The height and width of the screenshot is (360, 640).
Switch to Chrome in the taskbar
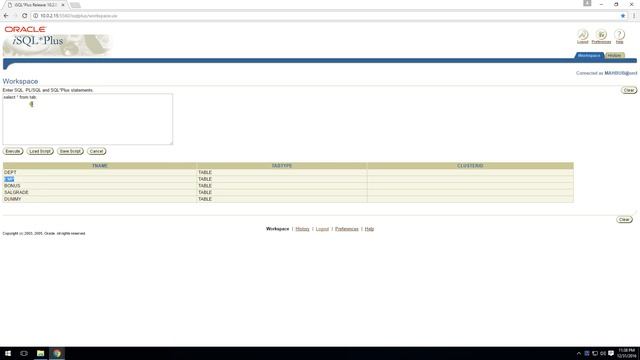57,353
